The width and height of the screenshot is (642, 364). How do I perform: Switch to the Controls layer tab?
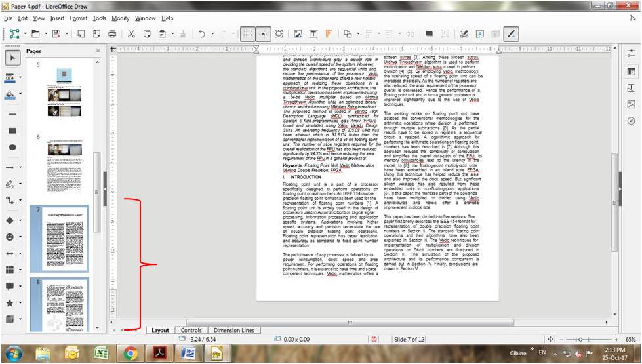click(x=191, y=330)
